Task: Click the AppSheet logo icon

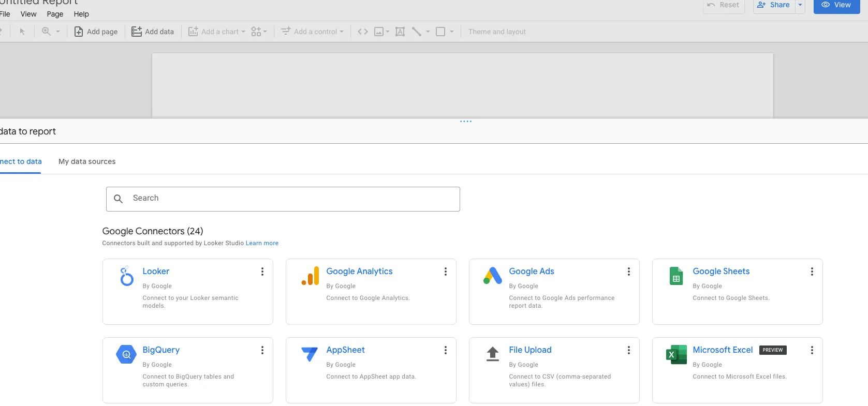Action: [x=310, y=354]
